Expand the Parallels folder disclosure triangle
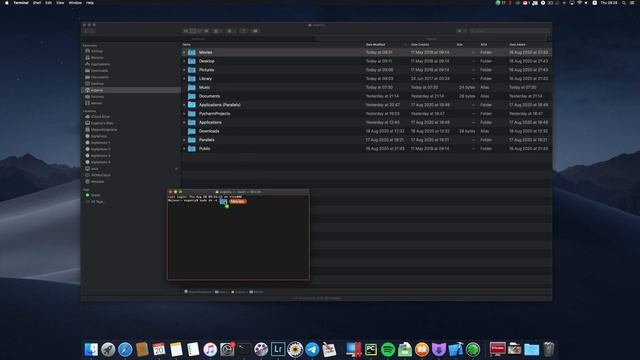Viewport: 640px width, 360px height. coord(184,140)
